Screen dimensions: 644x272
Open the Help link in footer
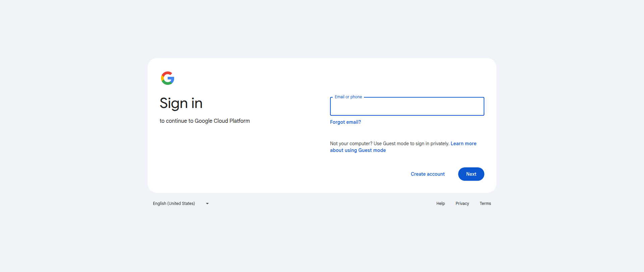(x=440, y=204)
